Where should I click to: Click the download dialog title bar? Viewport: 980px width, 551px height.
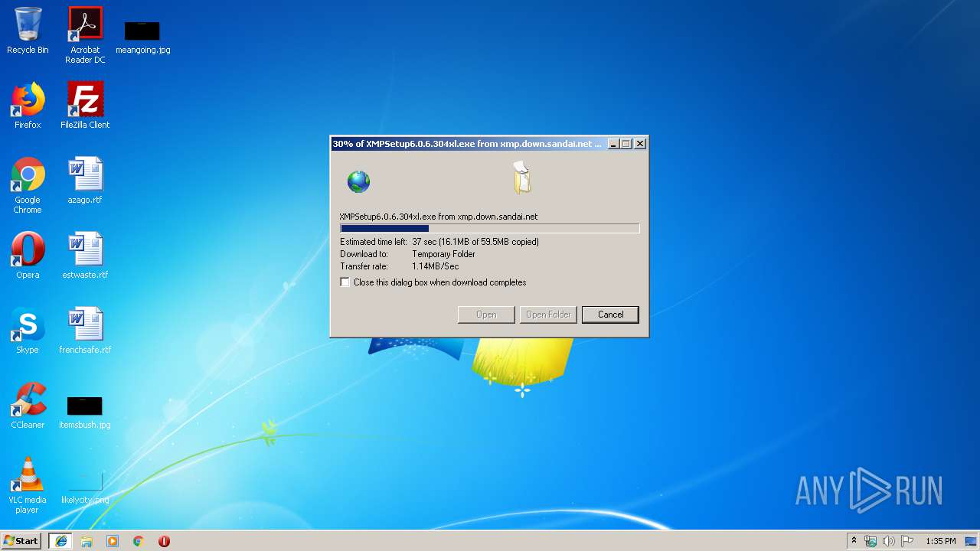(468, 144)
